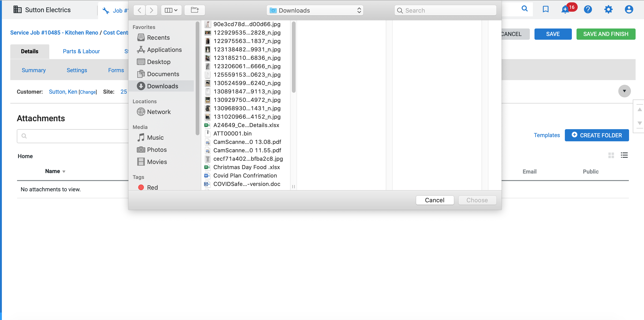
Task: Click the user profile icon
Action: point(629,10)
